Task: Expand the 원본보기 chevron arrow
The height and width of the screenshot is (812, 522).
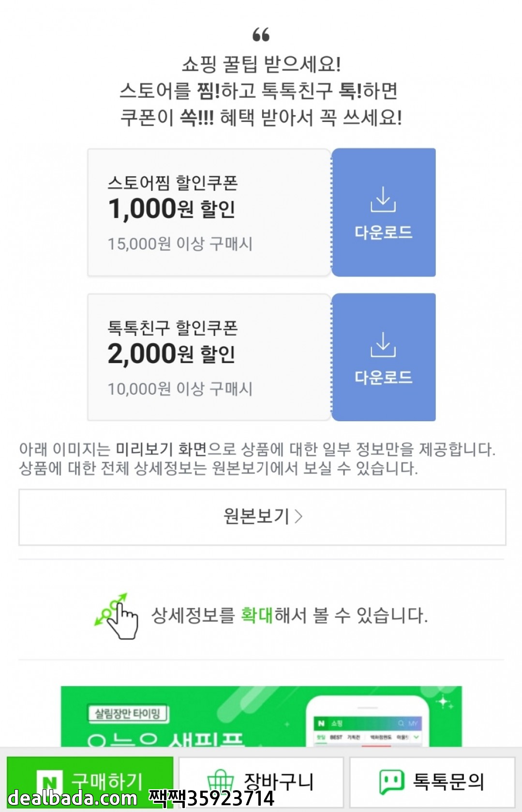Action: click(299, 517)
